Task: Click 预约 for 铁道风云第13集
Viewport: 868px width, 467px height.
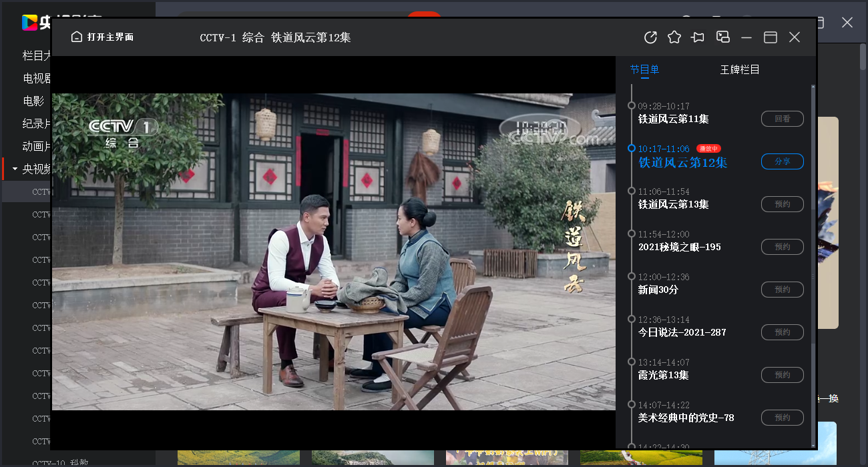Action: (x=783, y=204)
